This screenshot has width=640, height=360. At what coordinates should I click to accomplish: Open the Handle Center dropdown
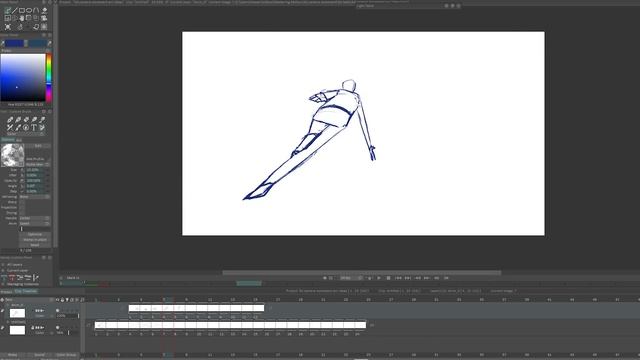click(x=35, y=218)
